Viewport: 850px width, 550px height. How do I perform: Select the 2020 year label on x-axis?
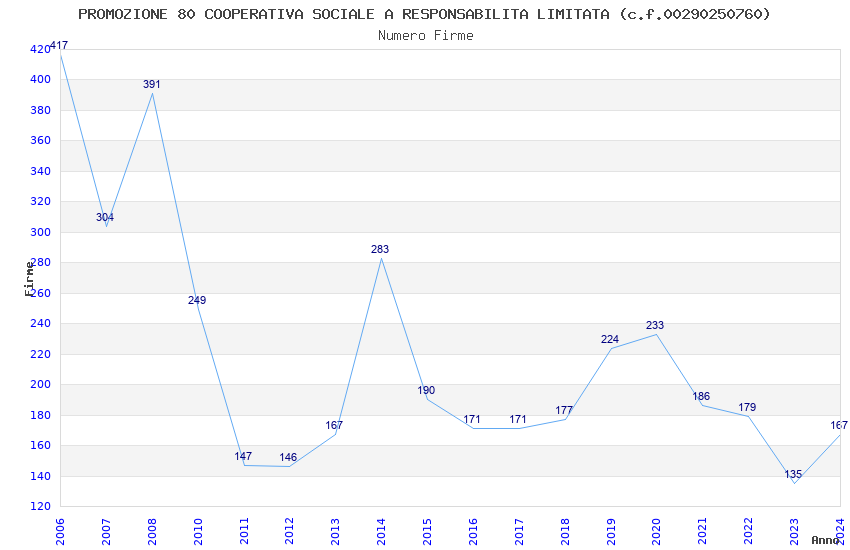click(x=656, y=532)
